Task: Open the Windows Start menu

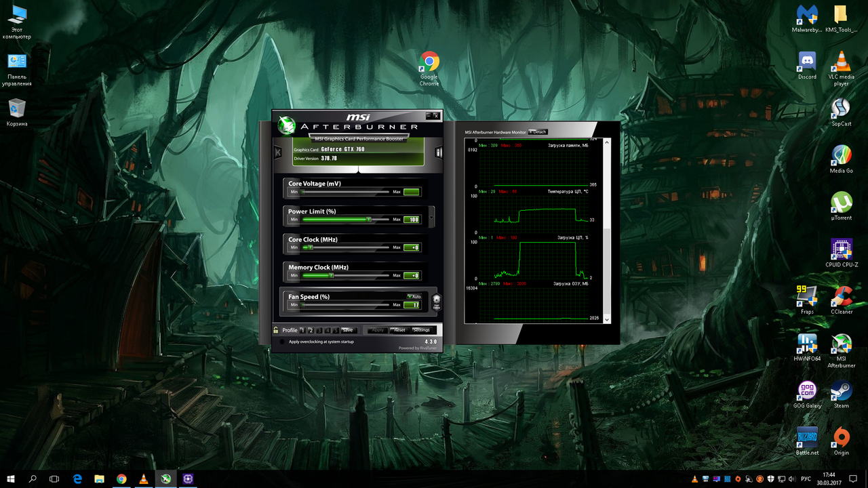Action: point(11,479)
